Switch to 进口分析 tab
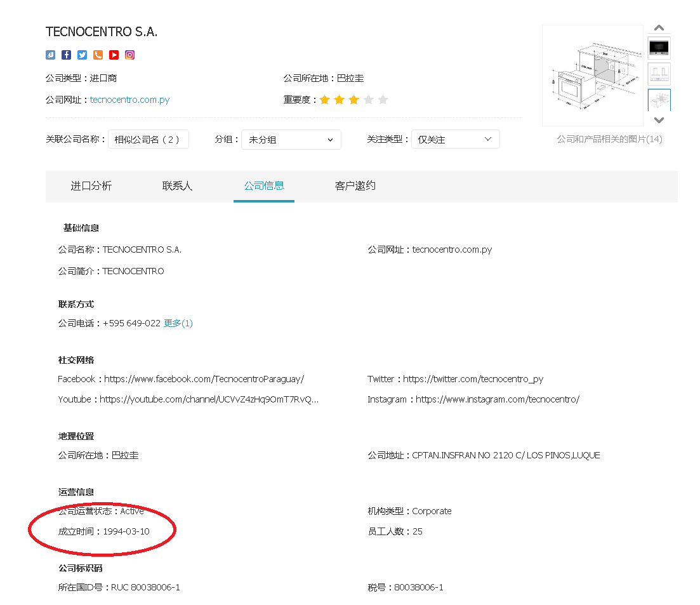700x605 pixels. point(91,186)
